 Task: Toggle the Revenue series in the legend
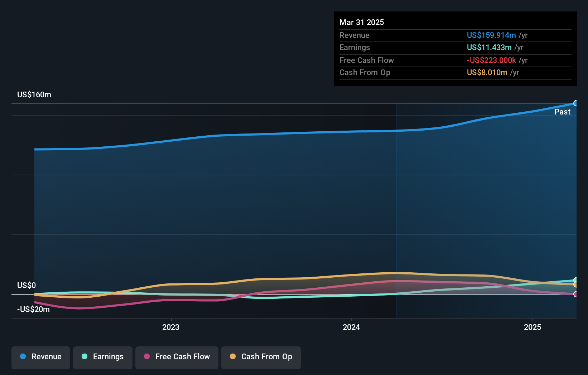pyautogui.click(x=41, y=357)
